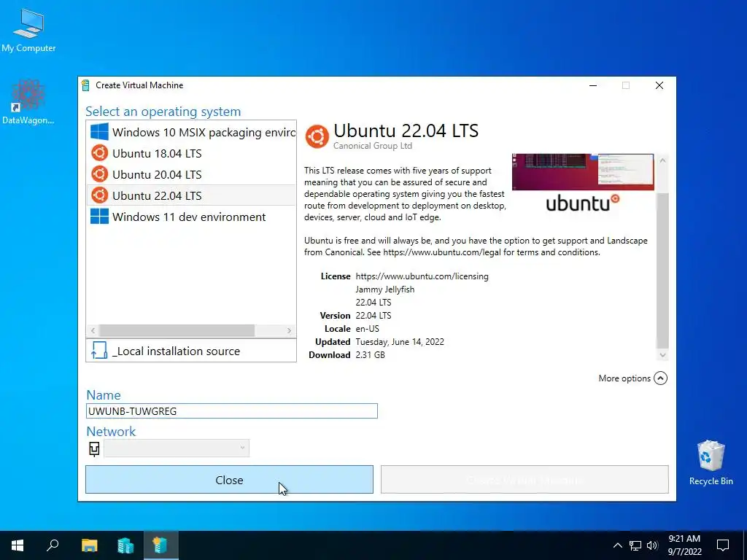Open Local installation source option

point(191,351)
